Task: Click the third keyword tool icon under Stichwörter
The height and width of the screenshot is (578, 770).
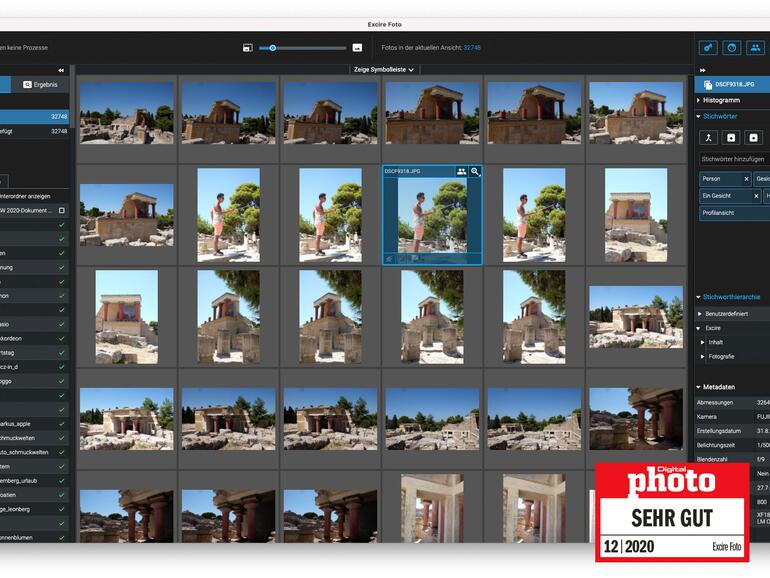Action: pyautogui.click(x=753, y=138)
